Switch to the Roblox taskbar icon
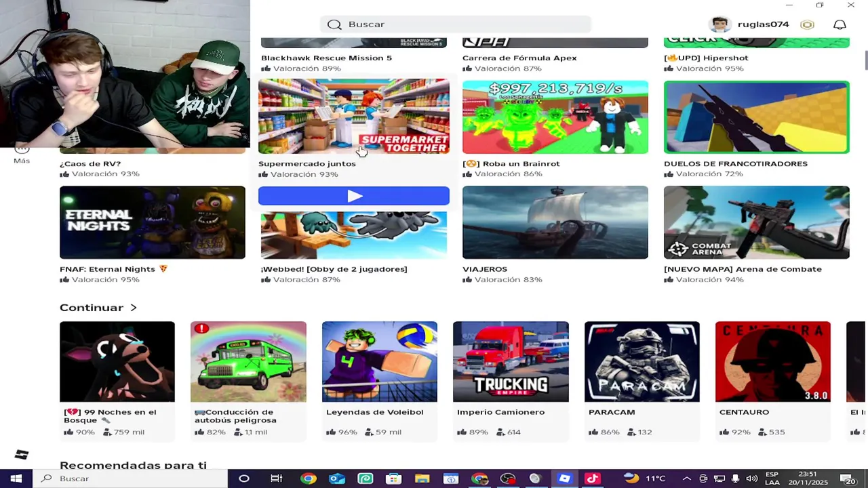Image resolution: width=868 pixels, height=488 pixels. 564,479
